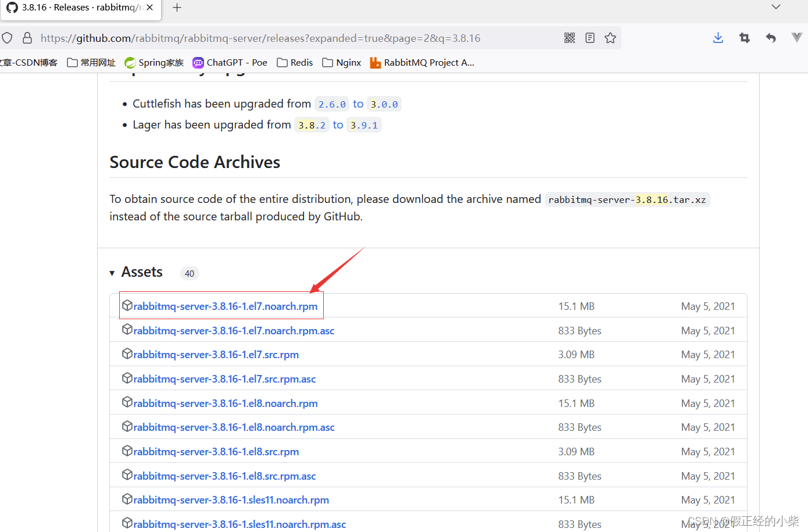
Task: Click package icon of el8.src.rpm.asc row
Action: point(127,475)
